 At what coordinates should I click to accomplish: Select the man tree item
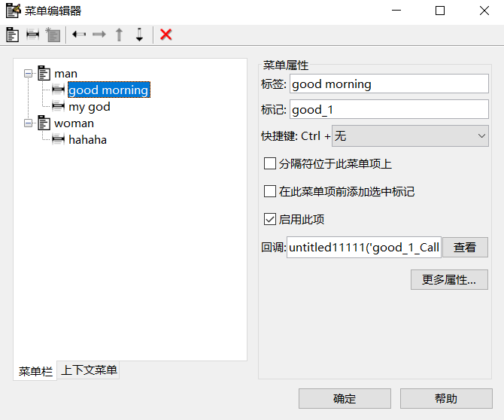point(65,74)
